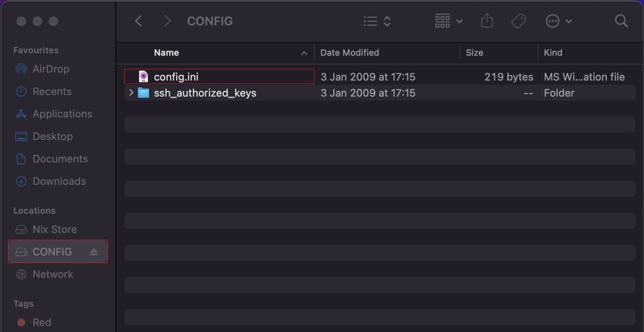Click the Tags section heading
The height and width of the screenshot is (332, 644).
pos(23,304)
